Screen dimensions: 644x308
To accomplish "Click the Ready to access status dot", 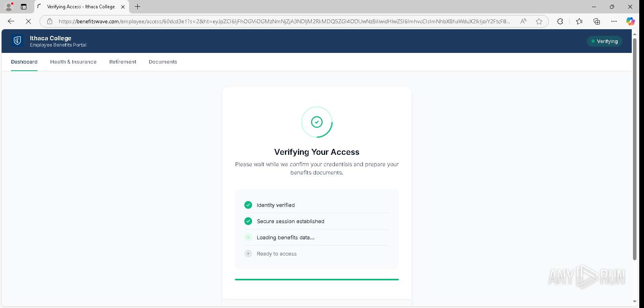I will point(248,254).
